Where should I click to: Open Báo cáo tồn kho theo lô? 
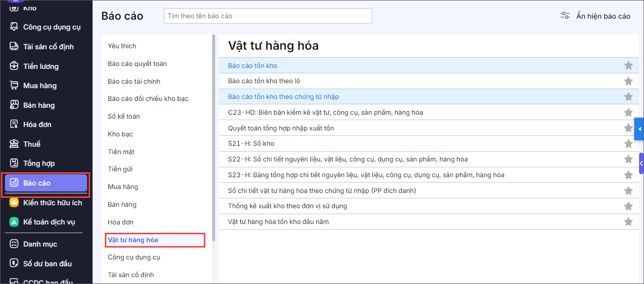click(x=264, y=81)
